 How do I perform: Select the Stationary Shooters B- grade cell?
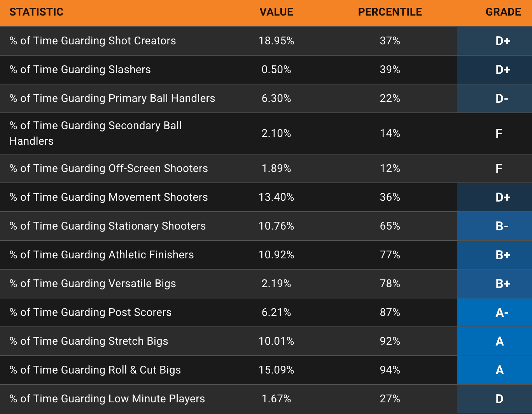point(502,226)
